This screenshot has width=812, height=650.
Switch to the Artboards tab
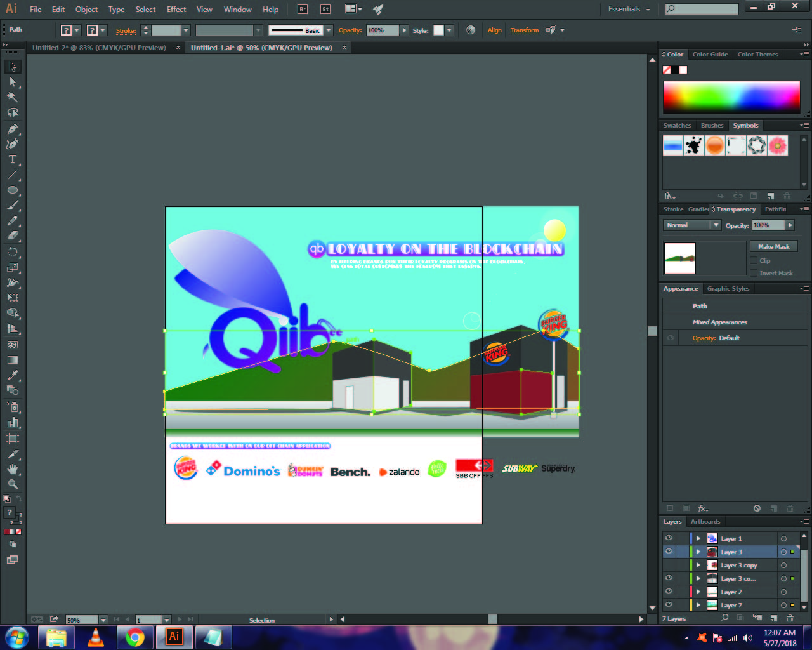click(x=705, y=522)
